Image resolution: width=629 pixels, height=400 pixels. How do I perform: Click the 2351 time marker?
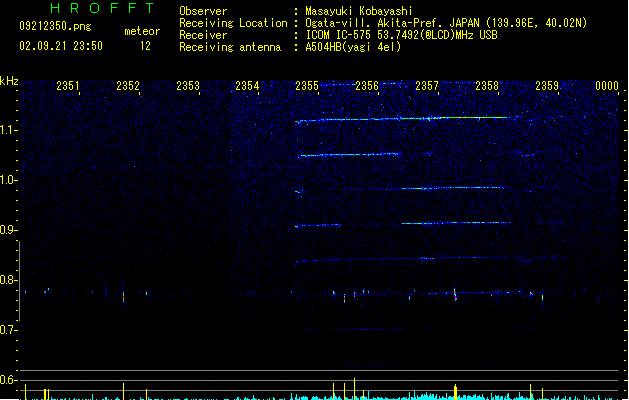(x=68, y=86)
